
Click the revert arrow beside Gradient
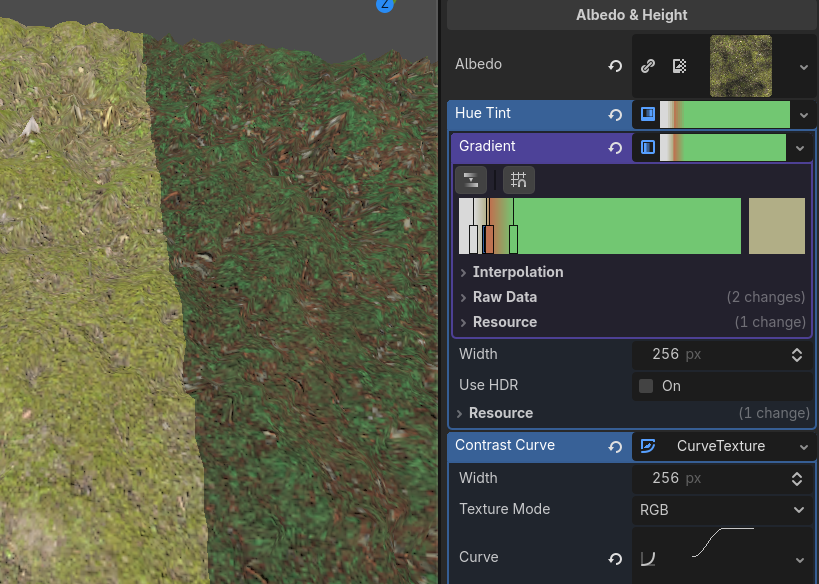[x=615, y=147]
